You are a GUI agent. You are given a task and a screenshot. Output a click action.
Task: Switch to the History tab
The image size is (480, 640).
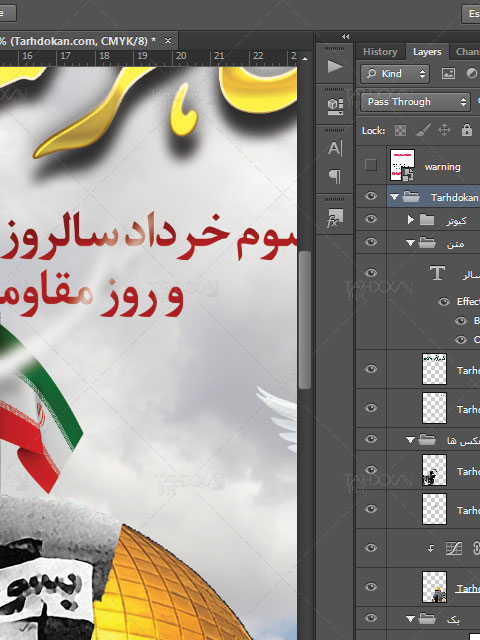pyautogui.click(x=380, y=52)
